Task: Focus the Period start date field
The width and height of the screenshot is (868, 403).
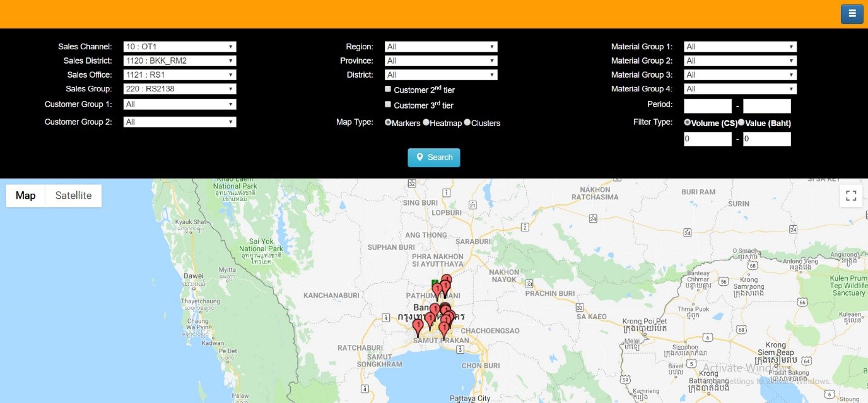Action: [708, 106]
